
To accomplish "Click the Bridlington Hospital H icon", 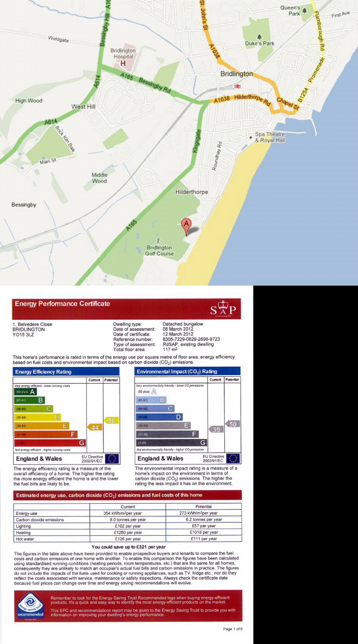I will tap(123, 63).
